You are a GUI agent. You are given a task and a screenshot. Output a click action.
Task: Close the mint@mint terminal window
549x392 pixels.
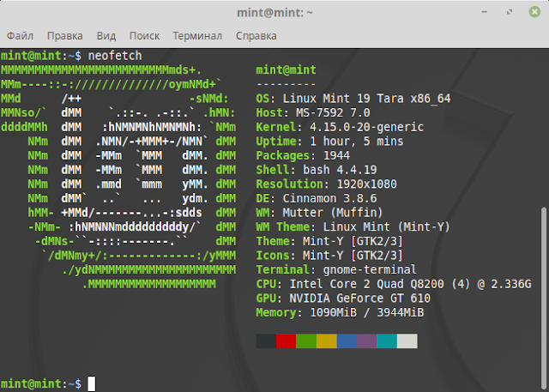click(534, 12)
